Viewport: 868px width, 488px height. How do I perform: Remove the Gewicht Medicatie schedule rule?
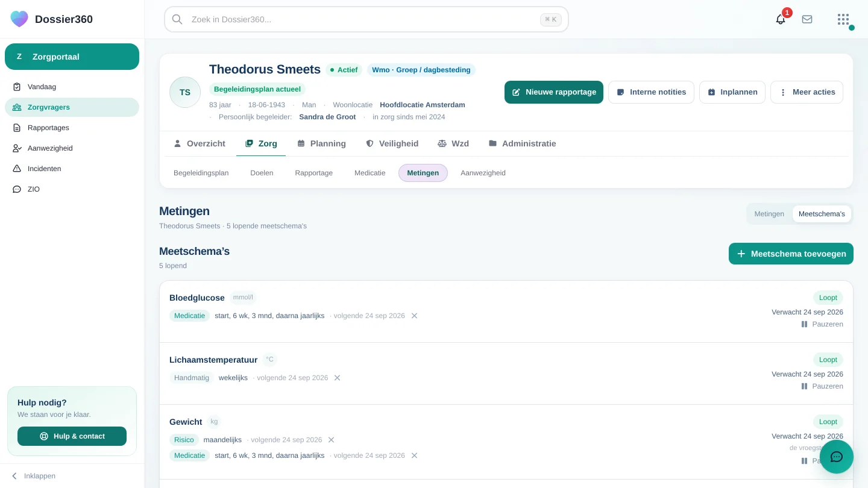click(x=414, y=455)
